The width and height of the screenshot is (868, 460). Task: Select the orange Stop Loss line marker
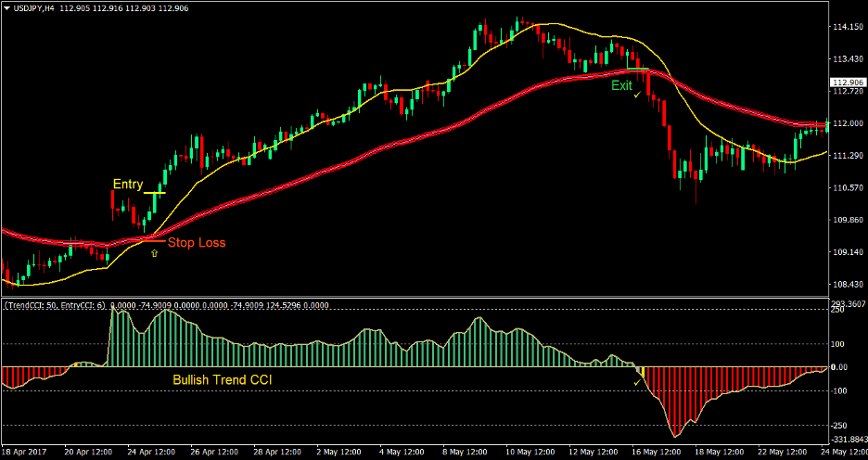click(151, 240)
